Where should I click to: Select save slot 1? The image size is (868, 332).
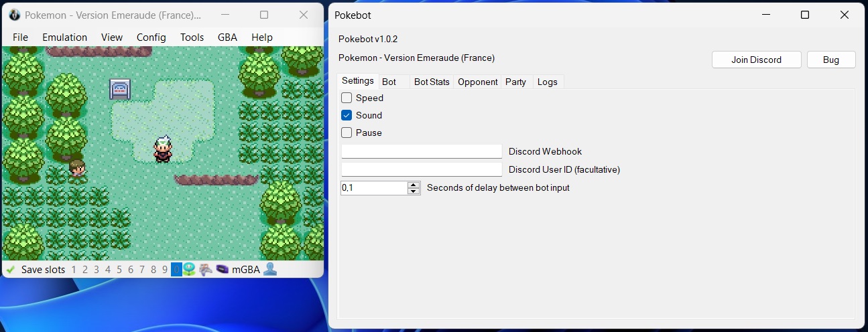tap(74, 270)
